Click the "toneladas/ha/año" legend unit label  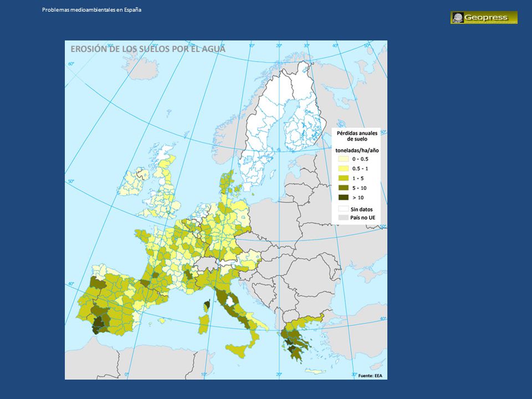point(357,150)
